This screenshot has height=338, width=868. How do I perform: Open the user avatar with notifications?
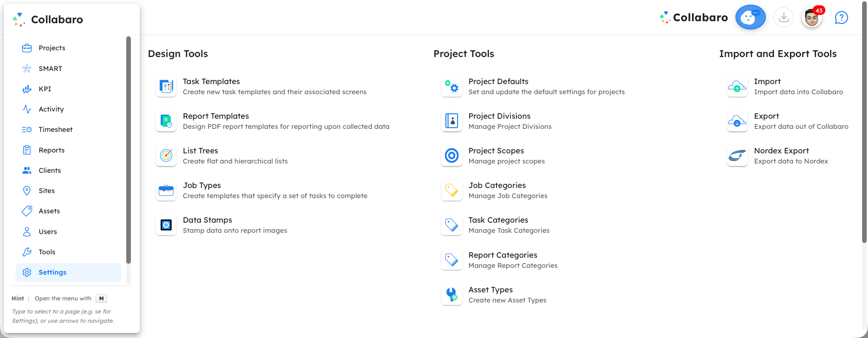tap(811, 18)
